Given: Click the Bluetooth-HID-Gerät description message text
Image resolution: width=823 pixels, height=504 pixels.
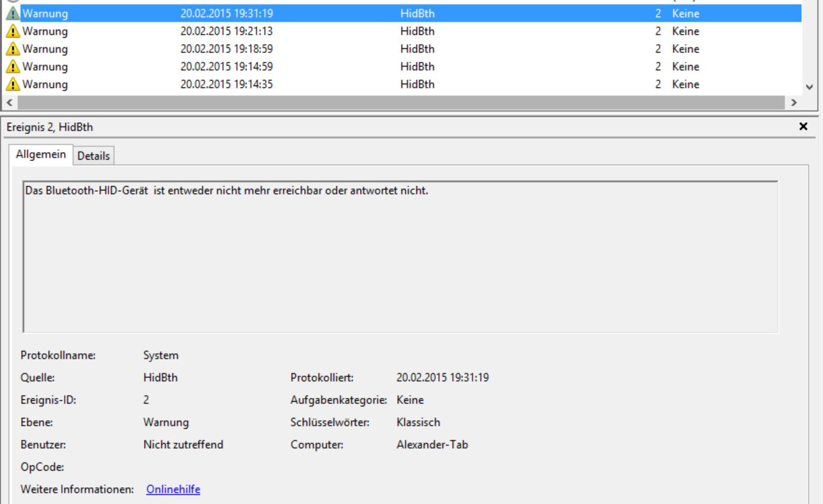Looking at the screenshot, I should pyautogui.click(x=227, y=191).
